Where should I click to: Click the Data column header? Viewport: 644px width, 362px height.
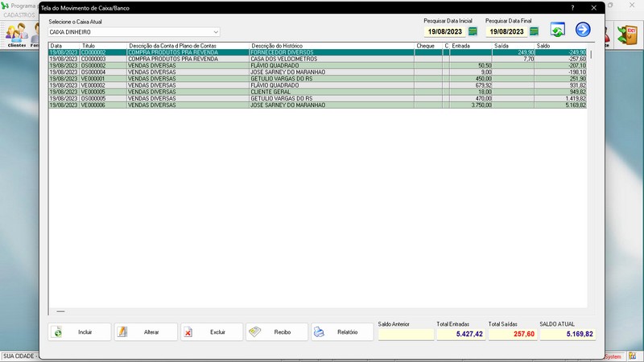64,46
